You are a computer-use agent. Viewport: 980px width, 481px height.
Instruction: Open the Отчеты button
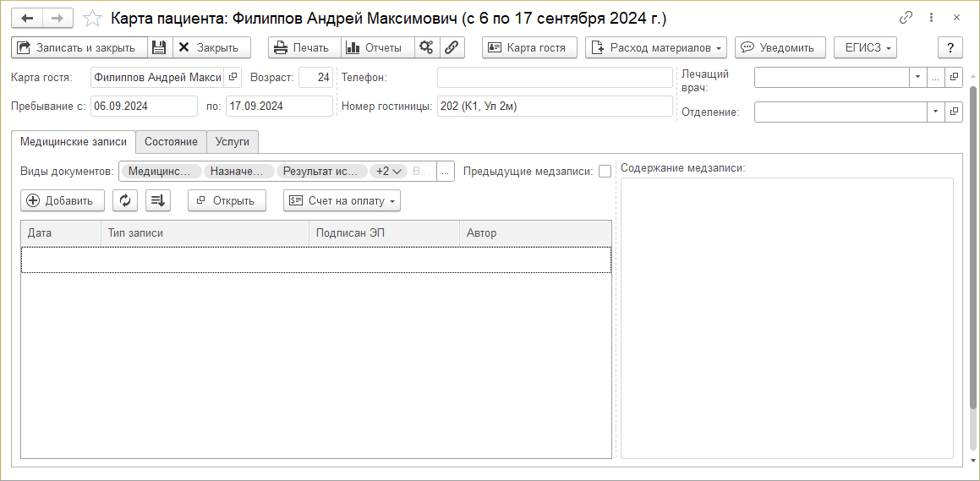[x=377, y=47]
